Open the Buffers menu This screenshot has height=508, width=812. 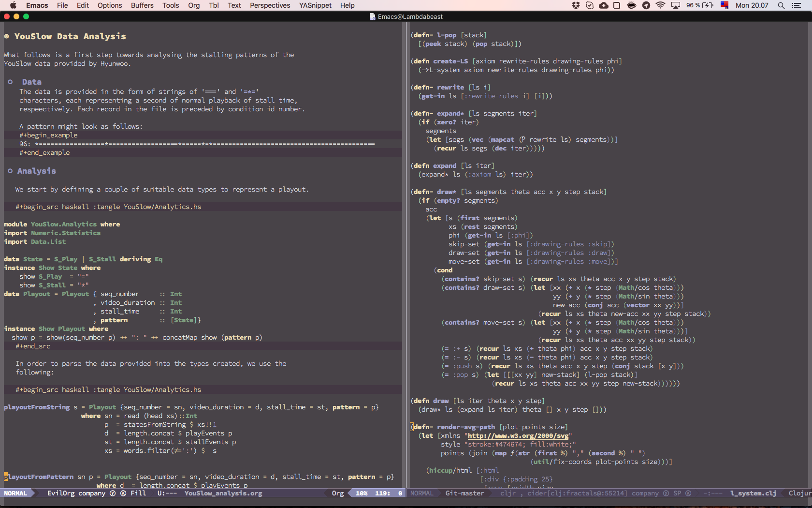(142, 5)
